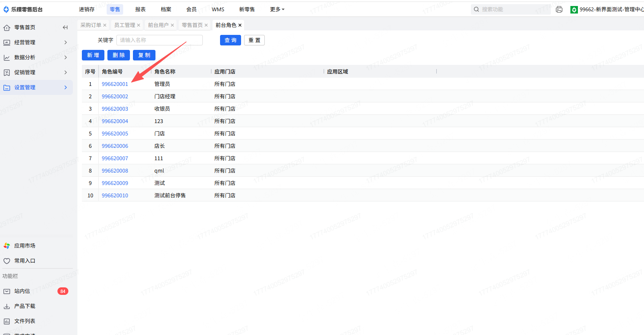Screen dimensions: 644x335
Task: Open the WMS top menu
Action: (x=218, y=9)
